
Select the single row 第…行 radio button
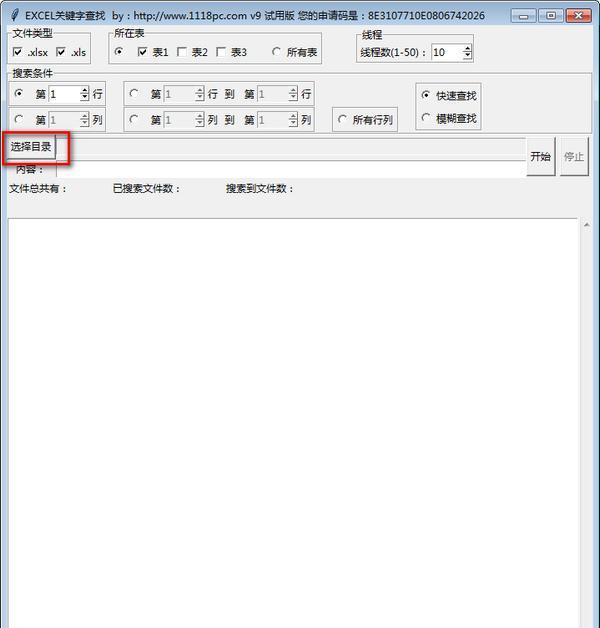tap(18, 93)
